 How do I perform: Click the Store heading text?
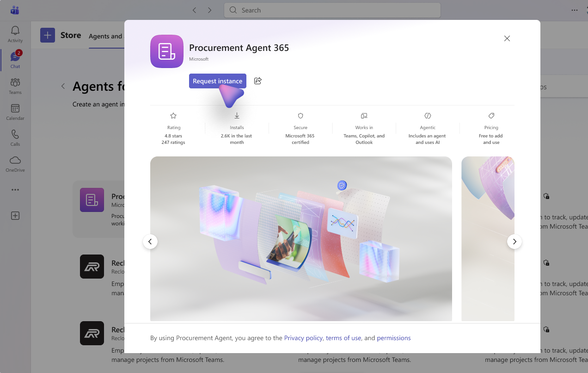[71, 35]
